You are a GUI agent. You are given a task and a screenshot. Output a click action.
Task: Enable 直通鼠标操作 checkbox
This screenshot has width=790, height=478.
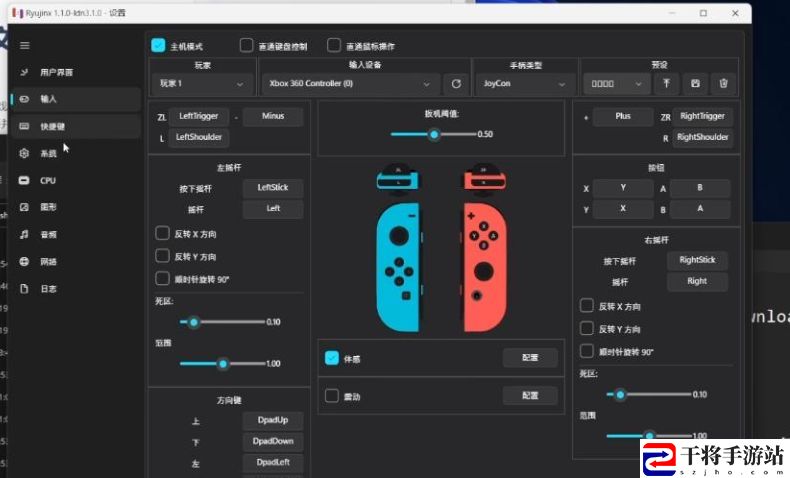(334, 45)
